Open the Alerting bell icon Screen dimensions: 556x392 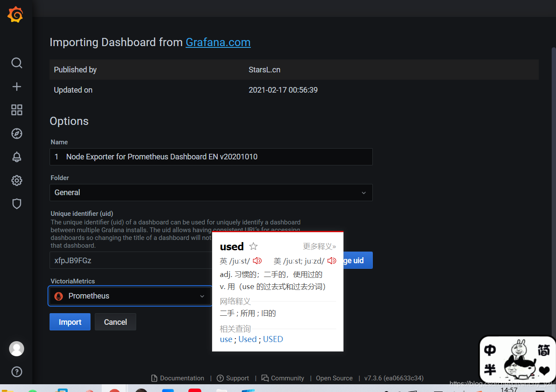click(16, 157)
